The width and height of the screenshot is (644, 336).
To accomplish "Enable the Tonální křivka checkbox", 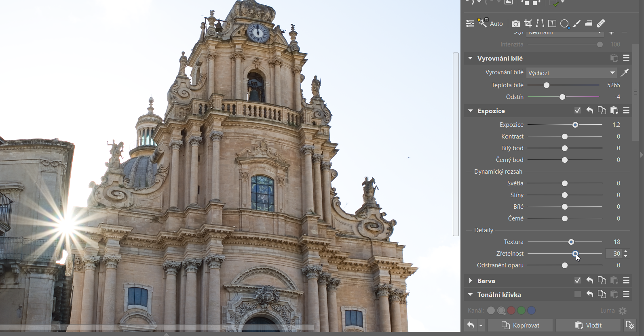I will 577,294.
